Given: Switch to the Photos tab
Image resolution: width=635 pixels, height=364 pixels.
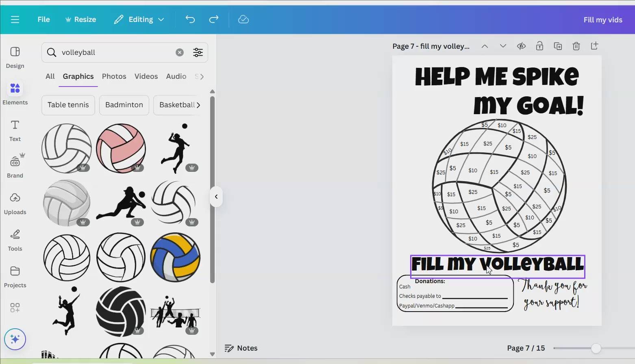Looking at the screenshot, I should tap(114, 76).
